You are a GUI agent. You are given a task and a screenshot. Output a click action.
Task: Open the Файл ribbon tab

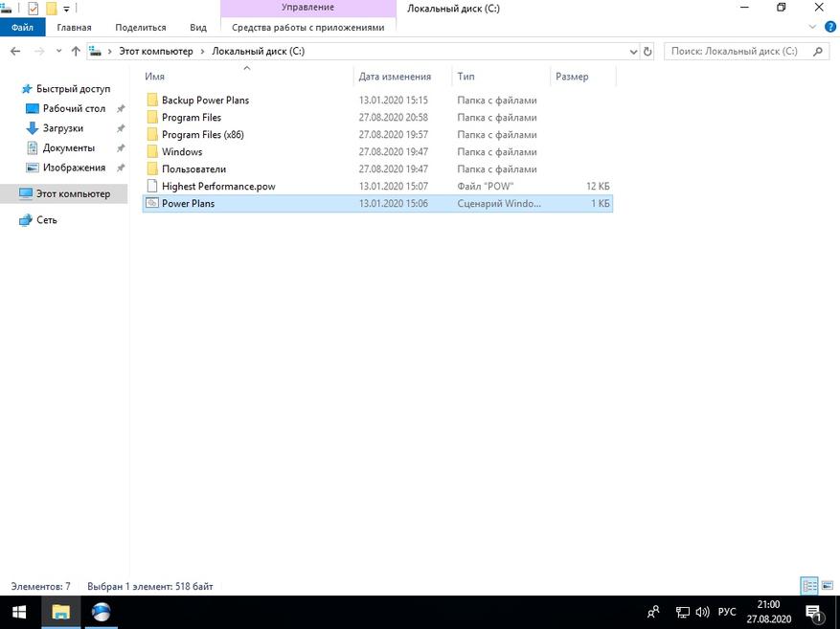coord(22,28)
